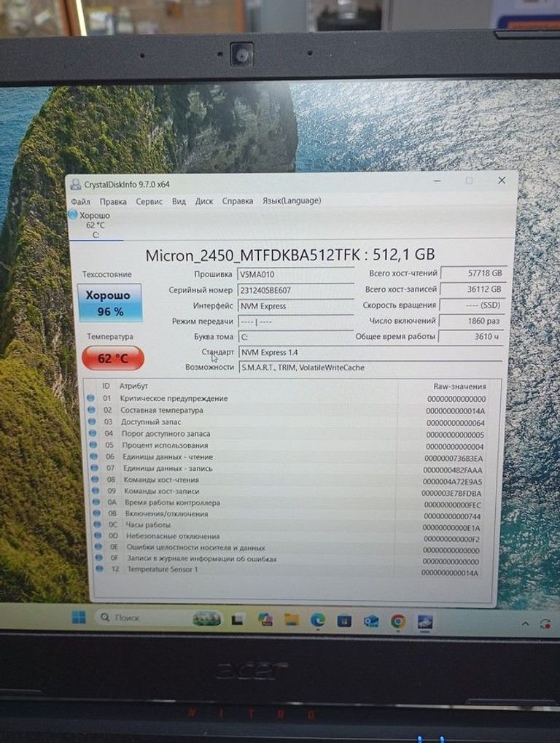Screen dimensions: 560x743
Task: Click the Возможности field with S.M.A.R.T., TRIM
Action: pyautogui.click(x=370, y=367)
